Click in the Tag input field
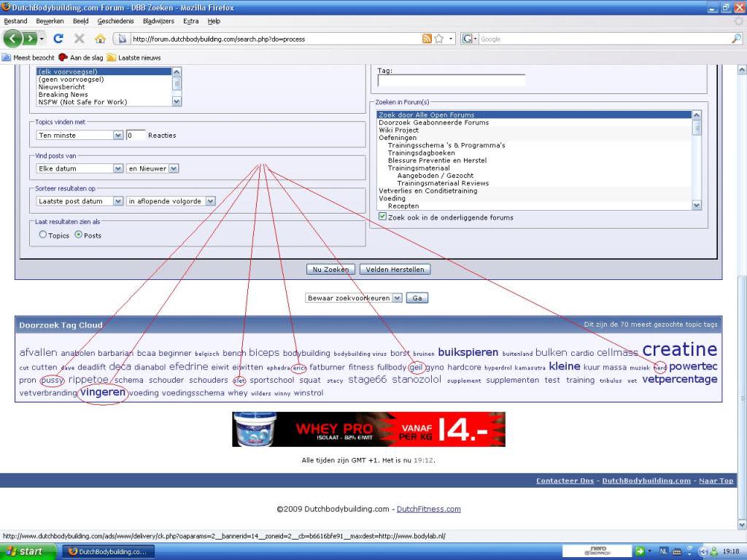 coord(451,81)
